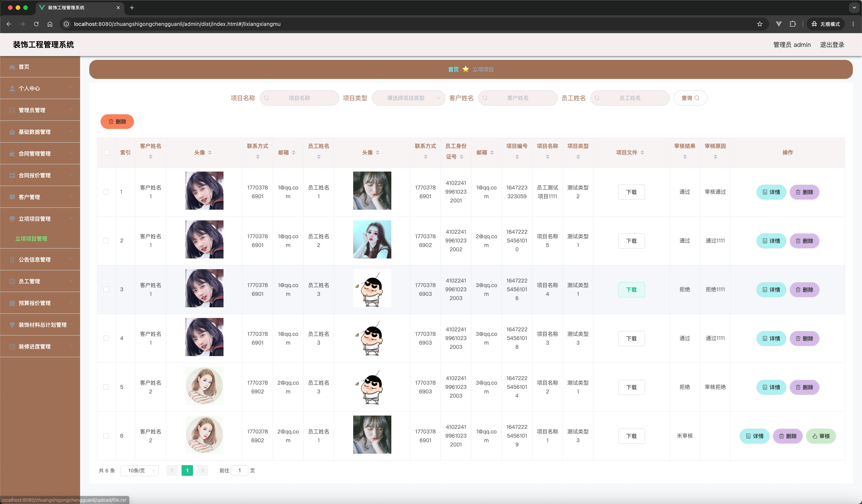
Task: Click the row 3 cartoon employee avatar
Action: (372, 288)
